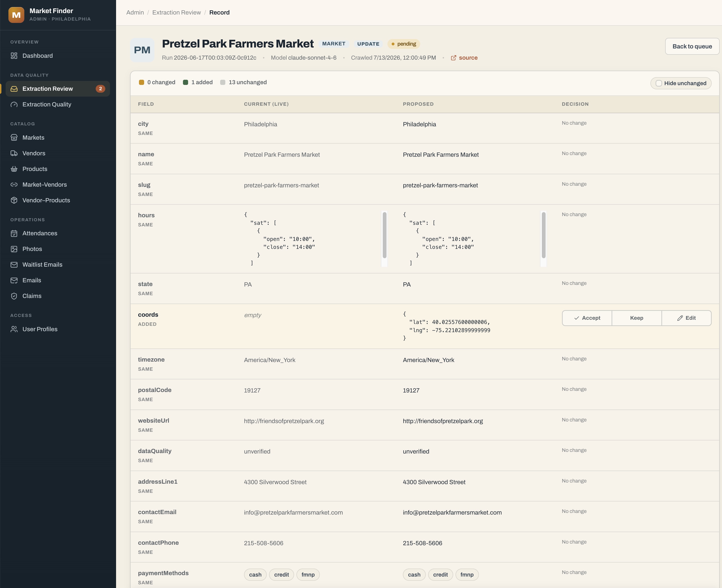Click the current hours JSON scrollbar
This screenshot has height=588, width=722.
click(x=385, y=235)
